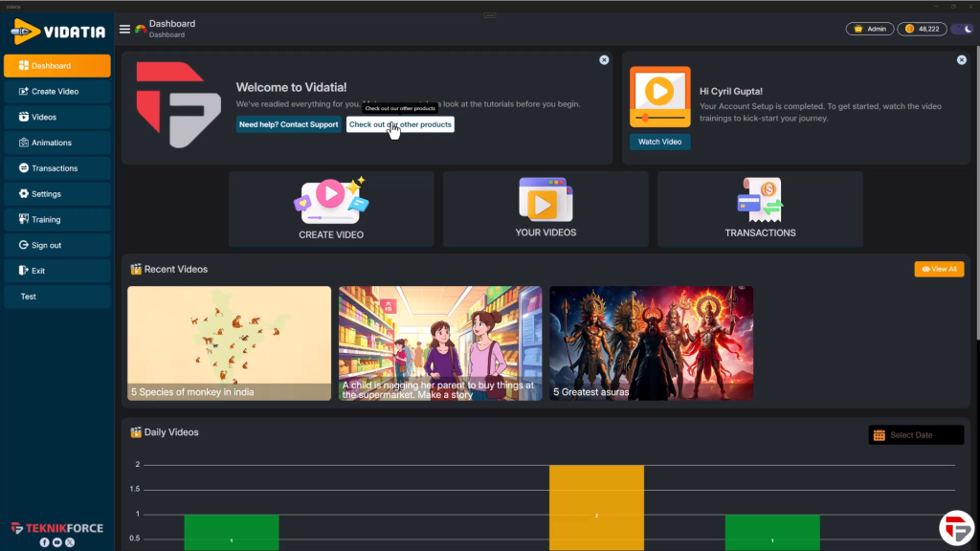
Task: Click the calendar icon in Select Date
Action: 879,435
